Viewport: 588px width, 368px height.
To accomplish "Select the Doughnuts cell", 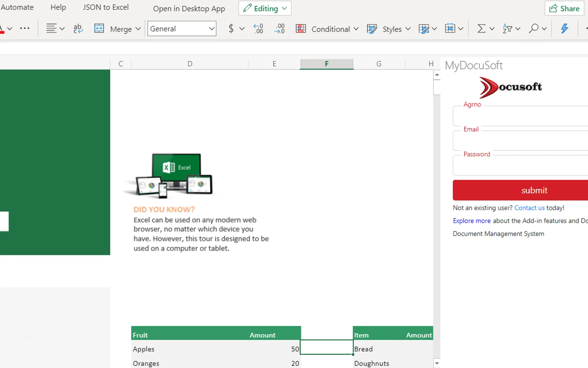I will tap(379, 363).
